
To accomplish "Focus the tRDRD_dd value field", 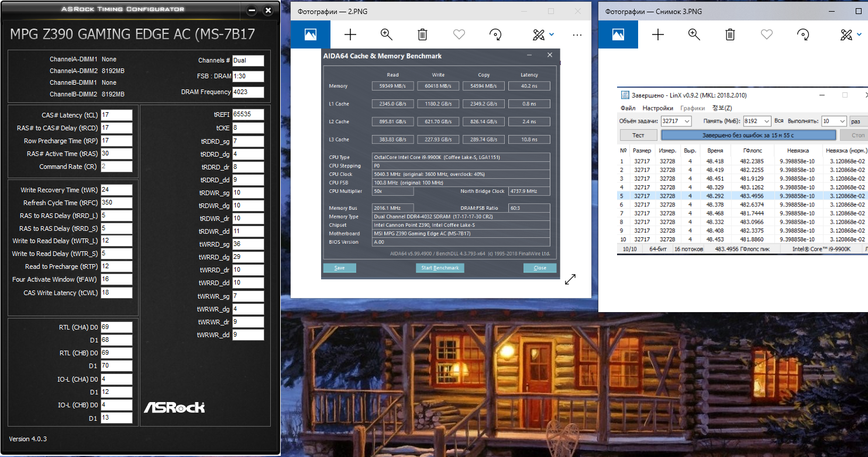I will [248, 180].
